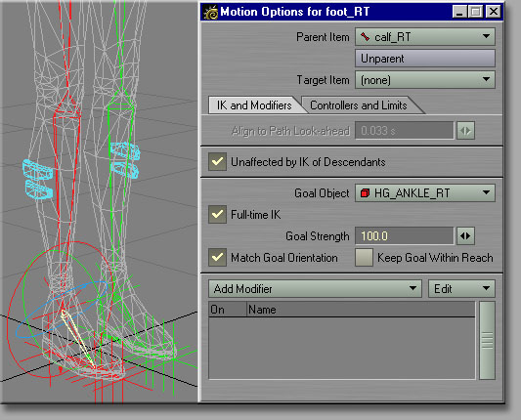Select the IK and Modifiers tab
The width and height of the screenshot is (521, 420).
[x=254, y=105]
